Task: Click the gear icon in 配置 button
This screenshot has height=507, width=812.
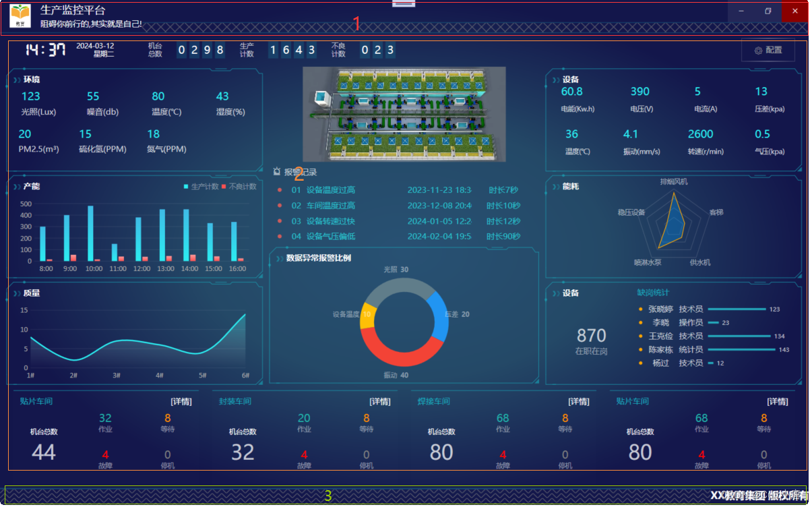Action: point(758,51)
